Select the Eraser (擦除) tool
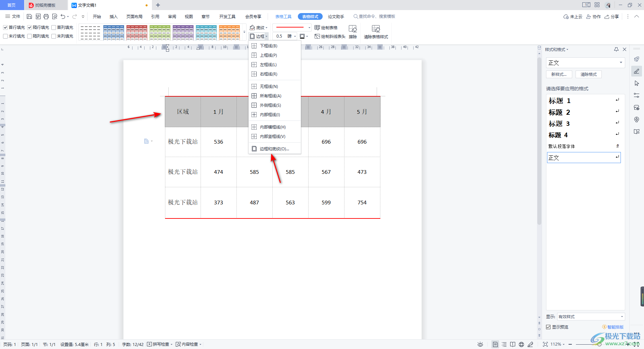This screenshot has width=644, height=349. point(353,32)
